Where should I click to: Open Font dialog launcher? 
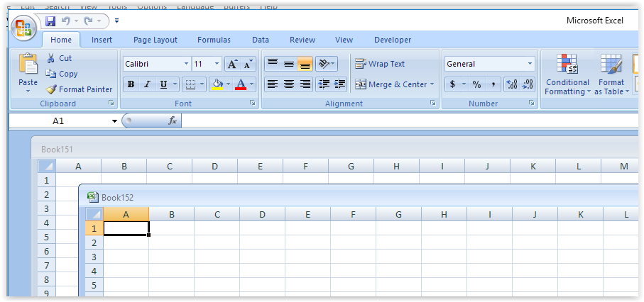[253, 104]
